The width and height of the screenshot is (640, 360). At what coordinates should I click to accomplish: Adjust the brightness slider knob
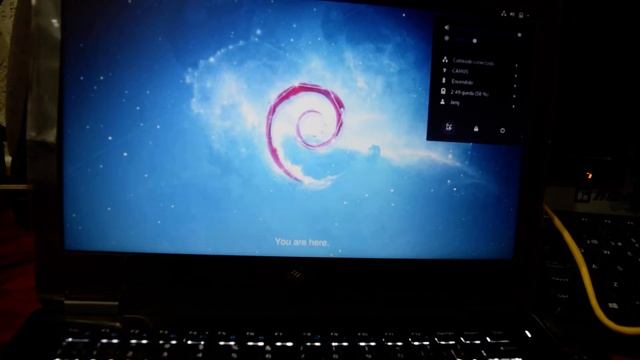[x=475, y=41]
